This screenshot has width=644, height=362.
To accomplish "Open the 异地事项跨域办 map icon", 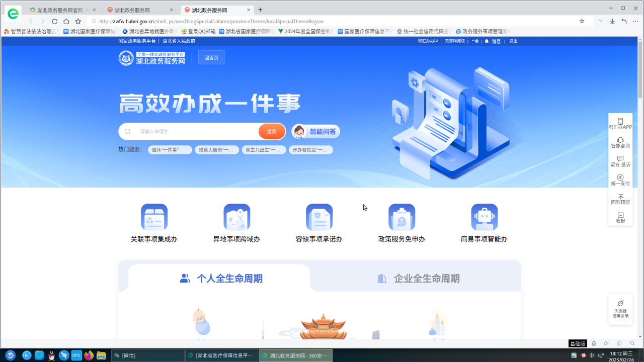I will (x=236, y=217).
